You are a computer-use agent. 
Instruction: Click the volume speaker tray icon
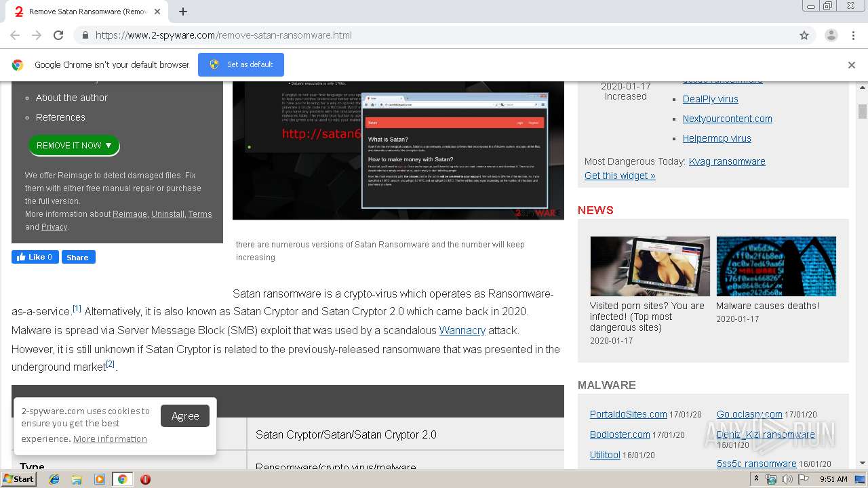click(787, 479)
